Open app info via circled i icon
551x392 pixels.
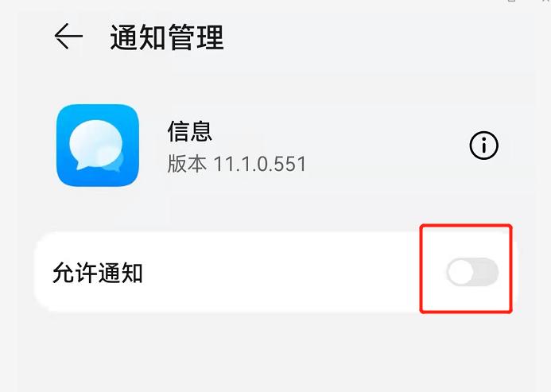[x=484, y=146]
